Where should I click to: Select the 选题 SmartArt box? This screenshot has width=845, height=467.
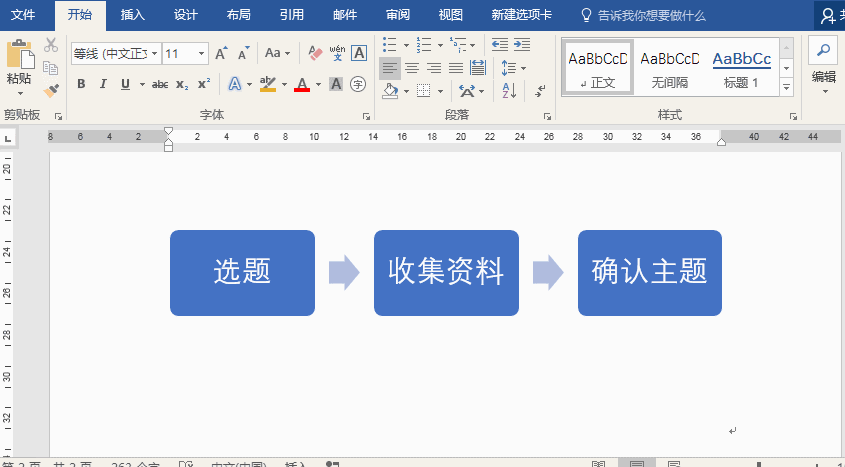[243, 273]
